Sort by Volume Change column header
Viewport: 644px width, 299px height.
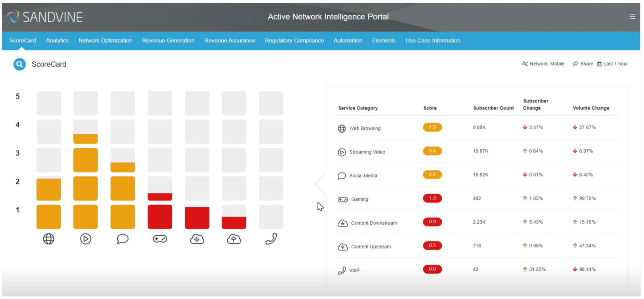[x=591, y=108]
